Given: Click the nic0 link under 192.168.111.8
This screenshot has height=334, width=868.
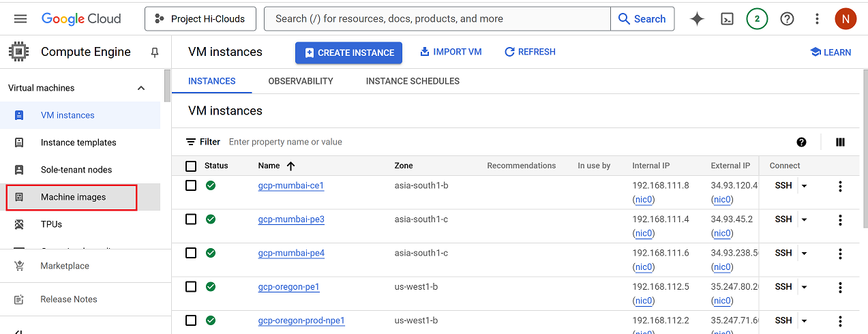Looking at the screenshot, I should tap(644, 200).
